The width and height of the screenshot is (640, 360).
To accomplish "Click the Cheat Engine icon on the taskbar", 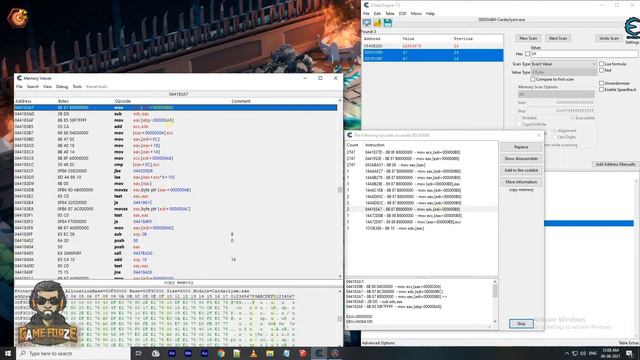I will pyautogui.click(x=319, y=353).
